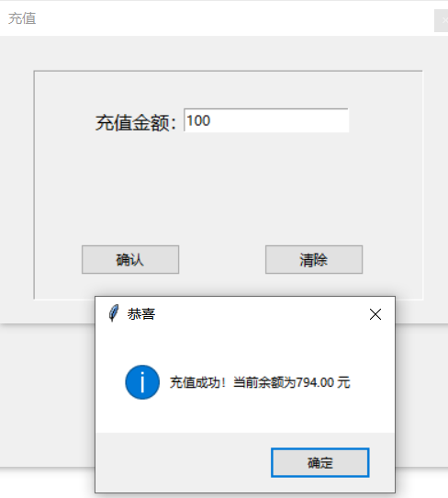
Task: Close the 充值 main window
Action: click(442, 20)
